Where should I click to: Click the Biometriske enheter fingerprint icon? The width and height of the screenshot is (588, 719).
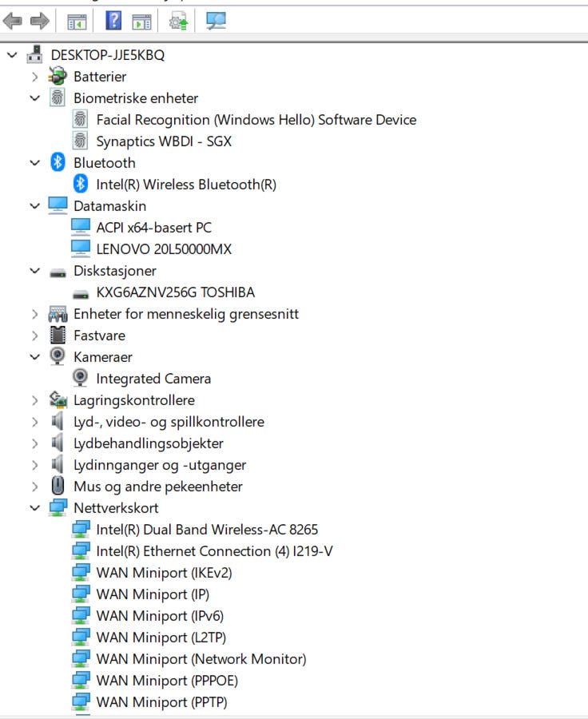click(58, 97)
